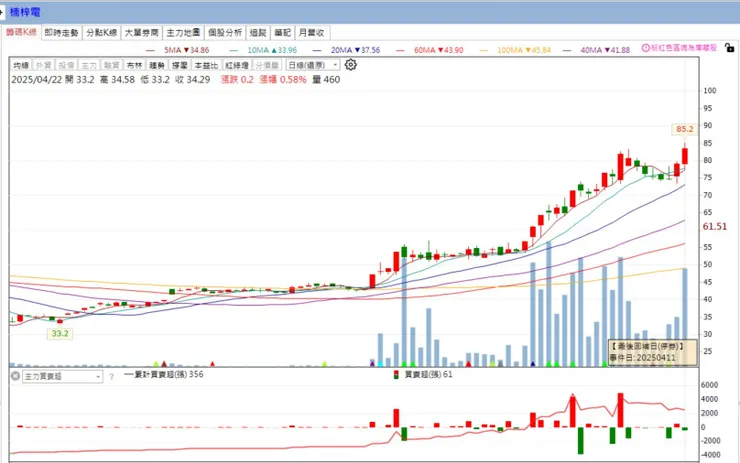This screenshot has width=740, height=463.
Task: Click the 100MA legend line color
Action: click(484, 50)
